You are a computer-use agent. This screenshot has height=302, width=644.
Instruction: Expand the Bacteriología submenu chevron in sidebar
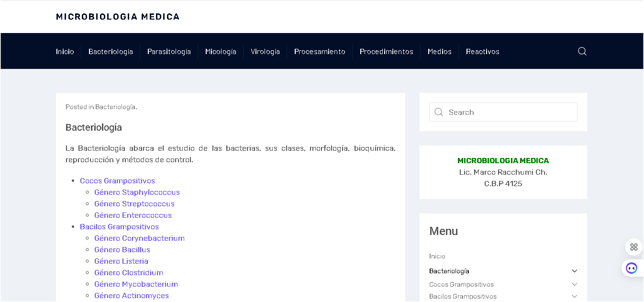tap(575, 271)
